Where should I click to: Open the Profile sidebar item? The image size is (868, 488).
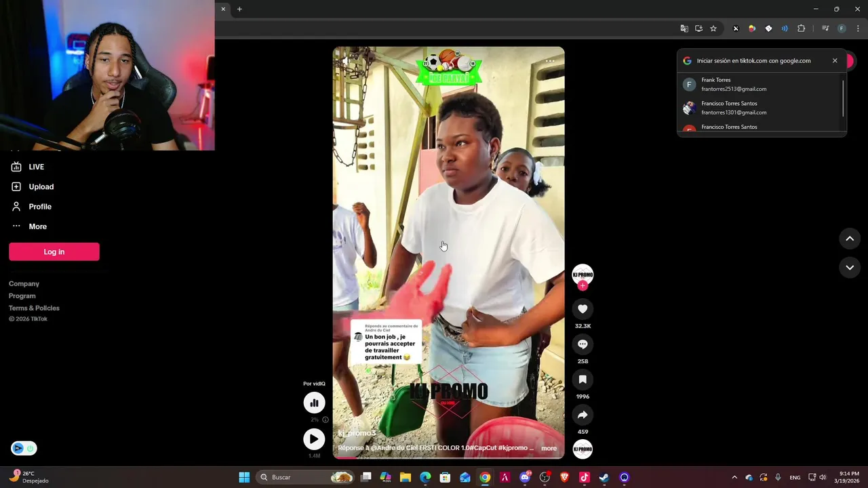[x=31, y=207]
